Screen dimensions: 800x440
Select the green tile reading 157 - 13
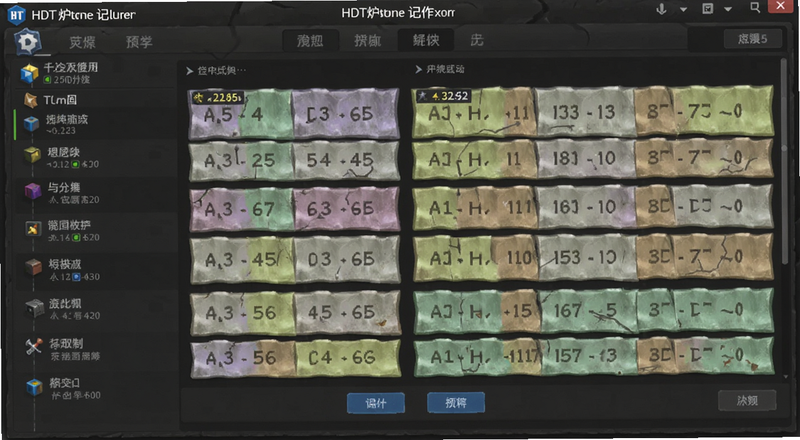589,356
